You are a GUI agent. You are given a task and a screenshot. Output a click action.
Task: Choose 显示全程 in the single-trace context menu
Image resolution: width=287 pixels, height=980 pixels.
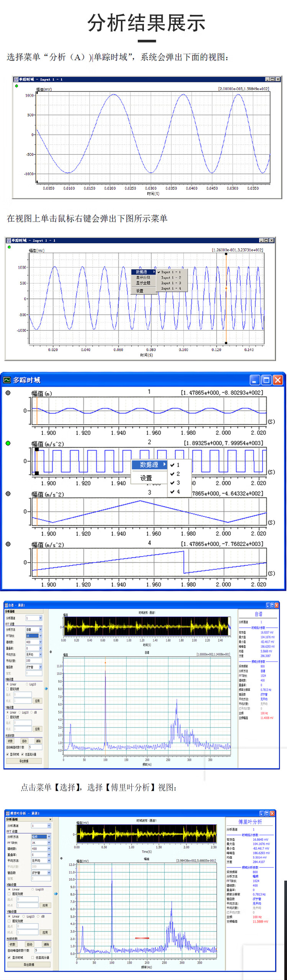pyautogui.click(x=143, y=283)
